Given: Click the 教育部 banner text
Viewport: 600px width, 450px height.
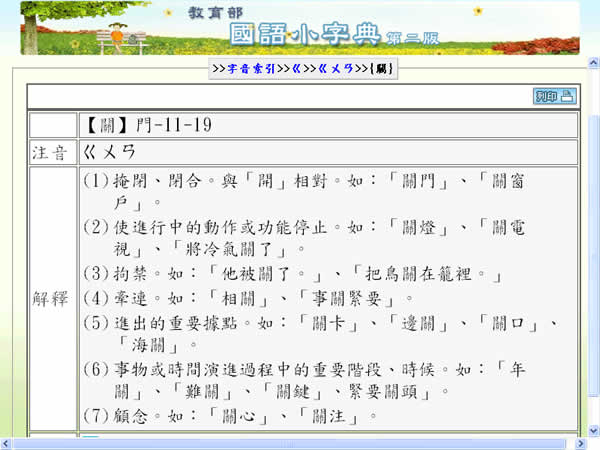Looking at the screenshot, I should pyautogui.click(x=215, y=13).
